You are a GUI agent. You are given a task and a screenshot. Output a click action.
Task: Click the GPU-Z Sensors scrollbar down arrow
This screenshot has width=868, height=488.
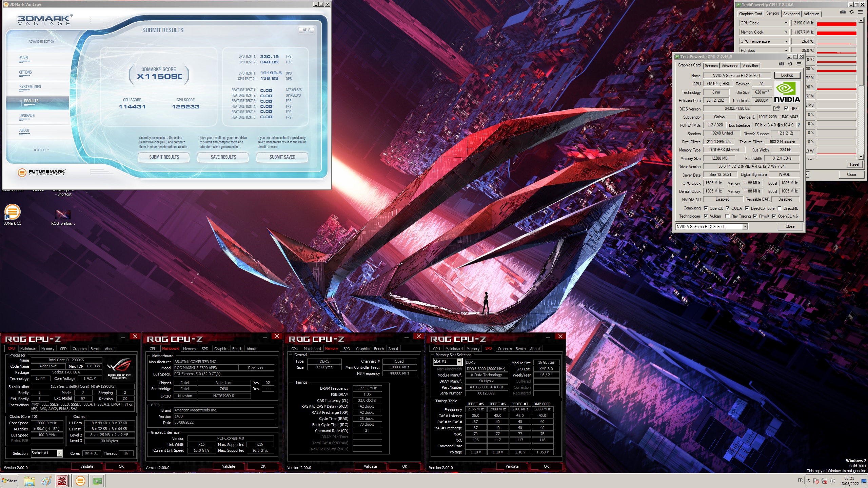pos(861,157)
